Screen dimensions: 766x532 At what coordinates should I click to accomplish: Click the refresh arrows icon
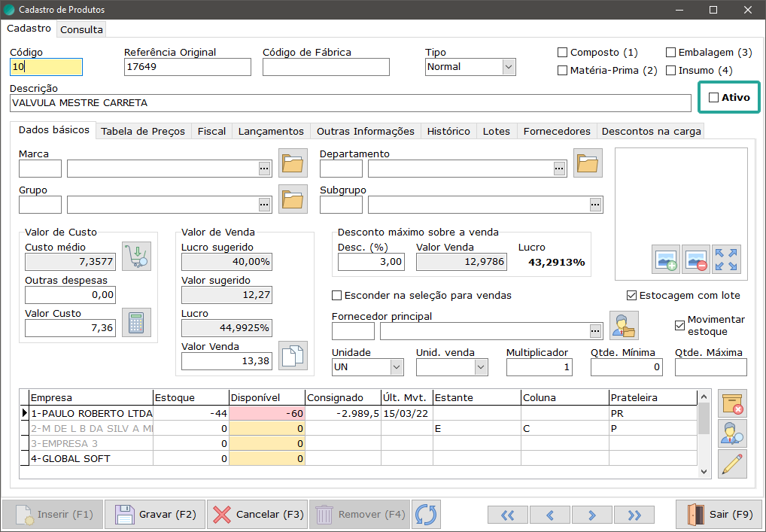click(x=426, y=515)
